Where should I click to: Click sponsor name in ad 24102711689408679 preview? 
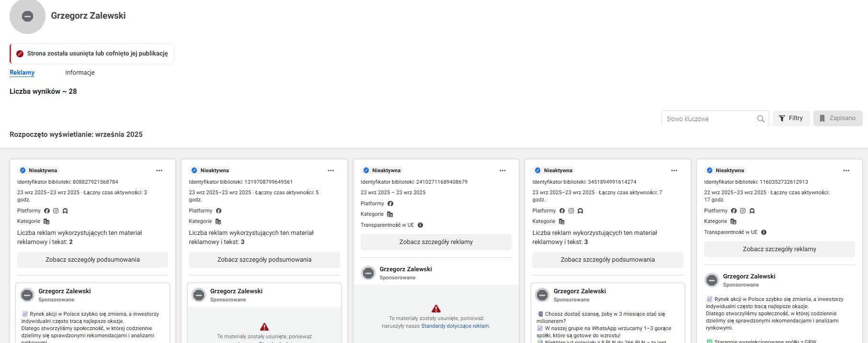(406, 269)
